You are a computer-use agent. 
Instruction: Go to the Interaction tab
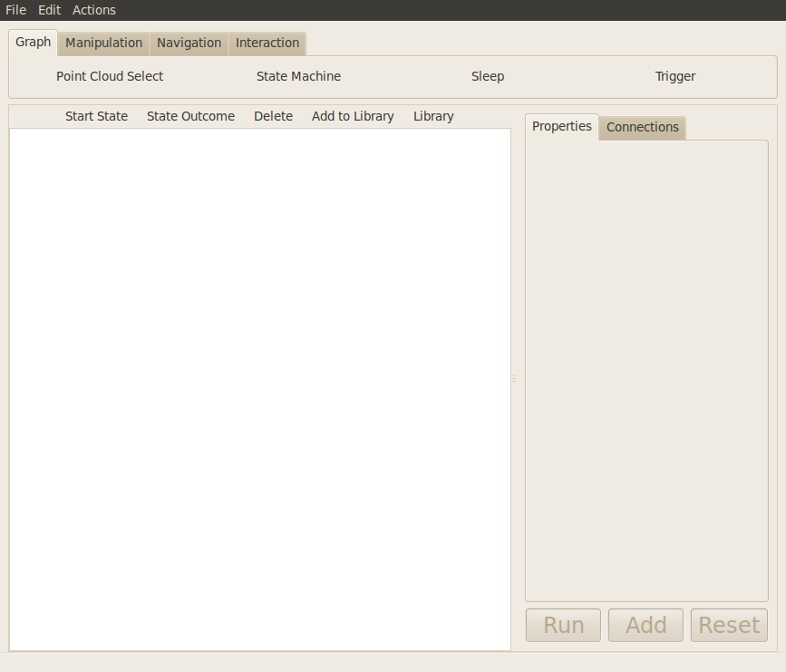267,44
